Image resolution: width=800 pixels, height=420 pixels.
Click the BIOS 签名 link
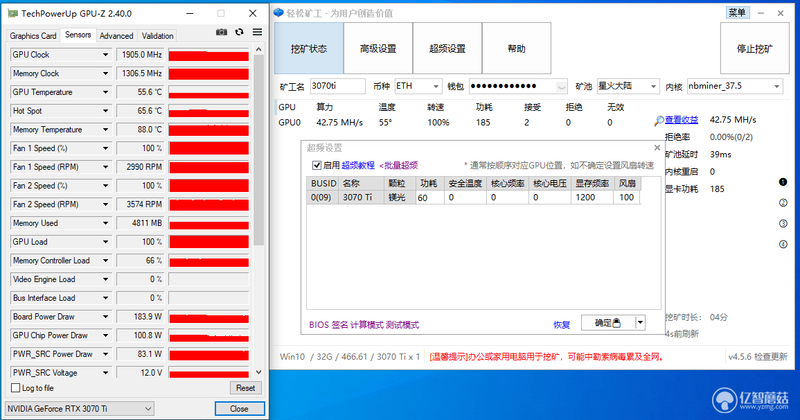(328, 325)
